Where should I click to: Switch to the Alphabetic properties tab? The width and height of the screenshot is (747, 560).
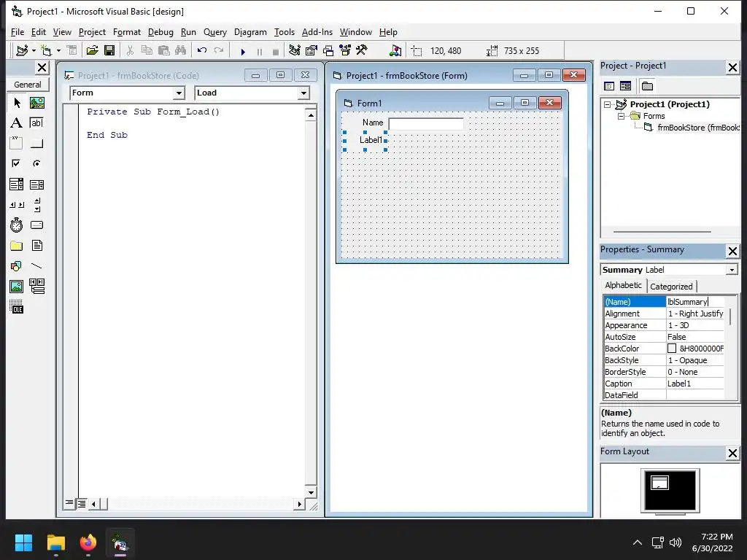click(x=623, y=285)
